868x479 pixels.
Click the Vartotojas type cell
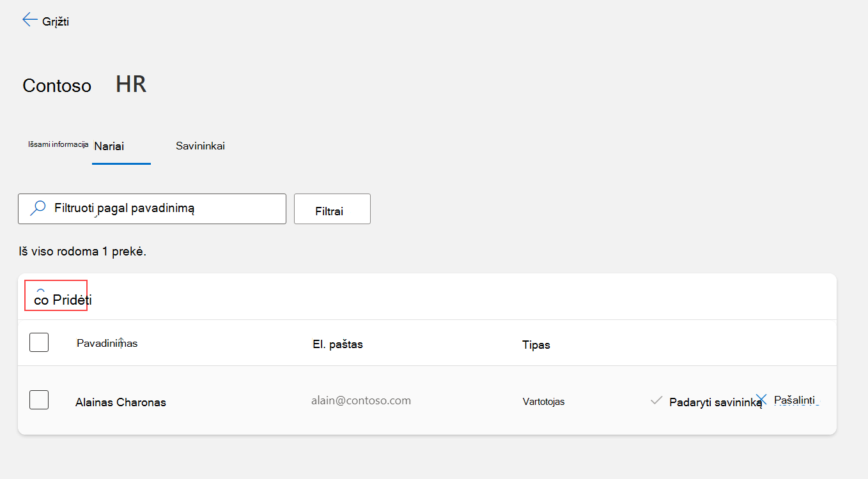tap(543, 402)
